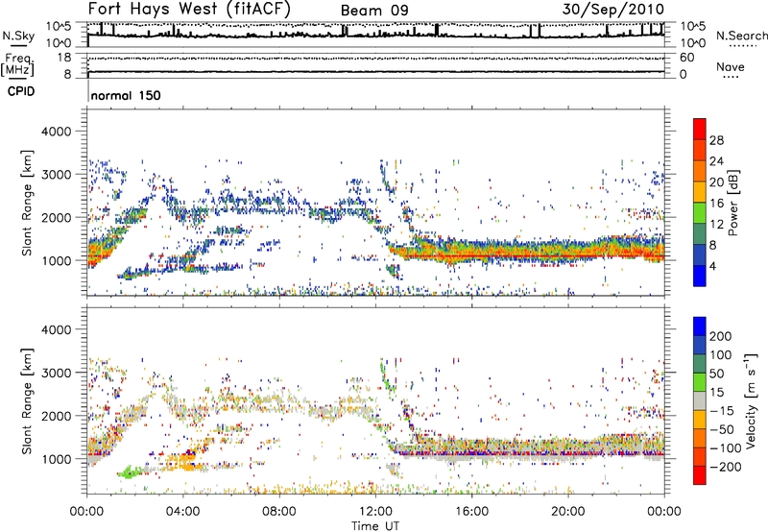This screenshot has width=768, height=532.
Task: Click the '18' frequency axis tick
Action: (x=64, y=58)
